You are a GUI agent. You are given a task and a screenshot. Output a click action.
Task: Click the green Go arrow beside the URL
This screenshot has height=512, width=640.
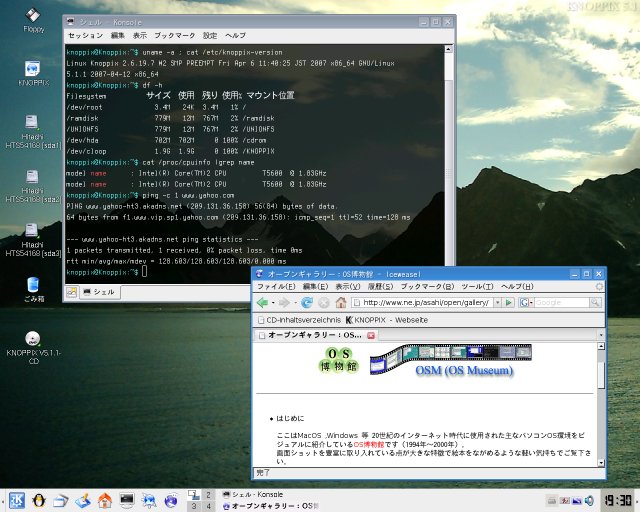coord(509,303)
